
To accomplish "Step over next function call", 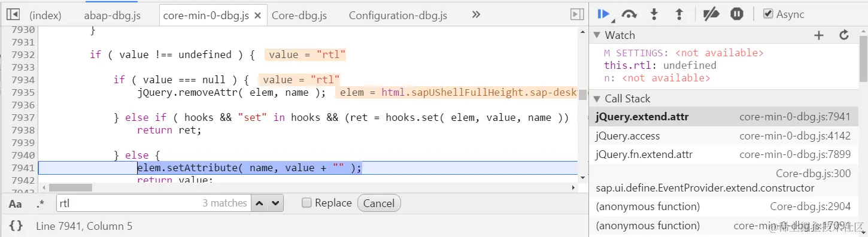I will [629, 14].
